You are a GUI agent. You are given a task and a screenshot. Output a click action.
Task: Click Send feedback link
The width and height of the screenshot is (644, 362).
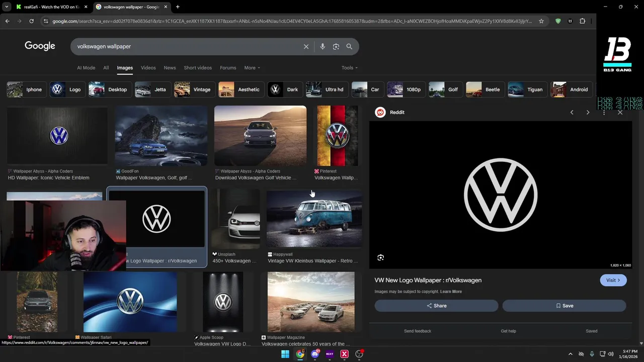pyautogui.click(x=418, y=331)
